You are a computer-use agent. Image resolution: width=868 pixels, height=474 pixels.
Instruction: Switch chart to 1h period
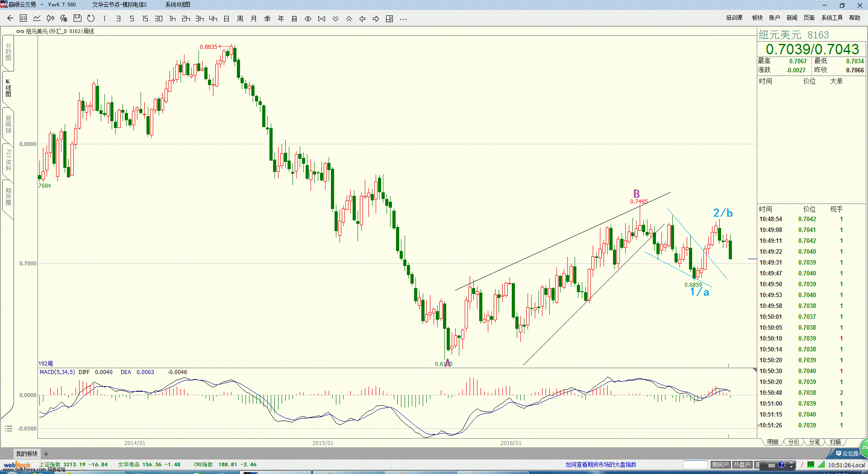pos(172,19)
